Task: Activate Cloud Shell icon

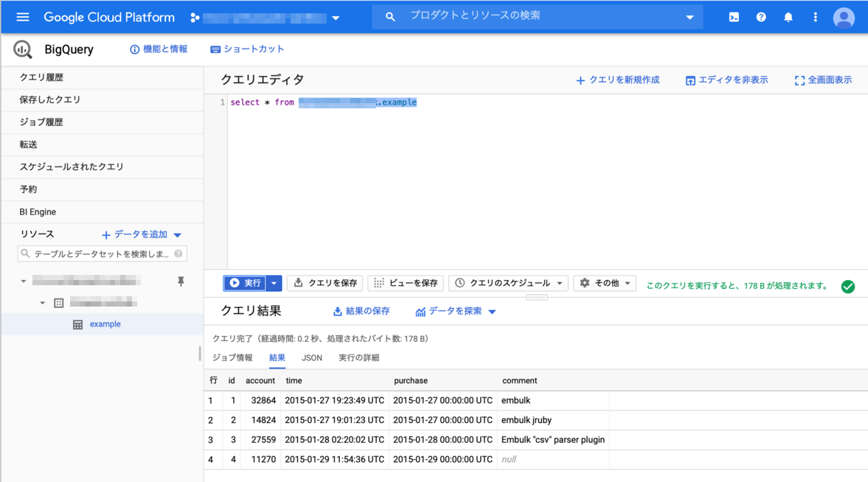Action: coord(734,17)
